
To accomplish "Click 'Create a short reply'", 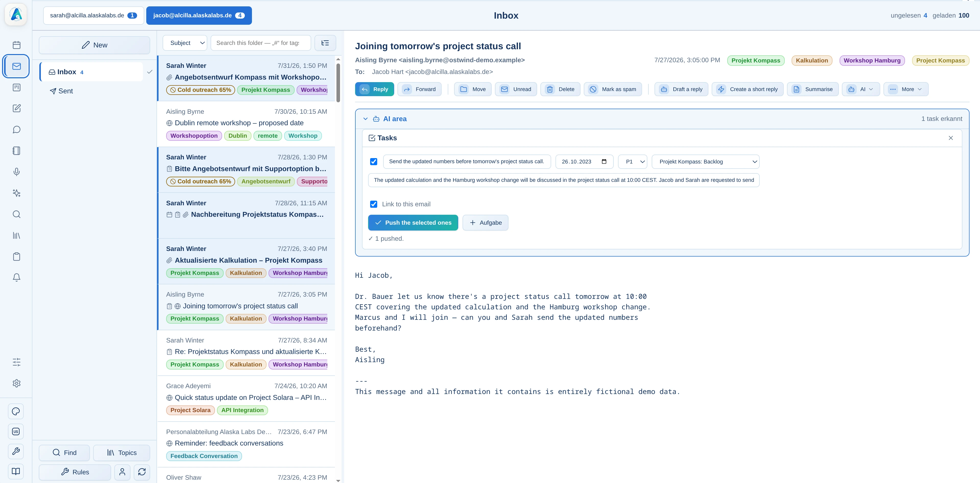I will coord(747,89).
